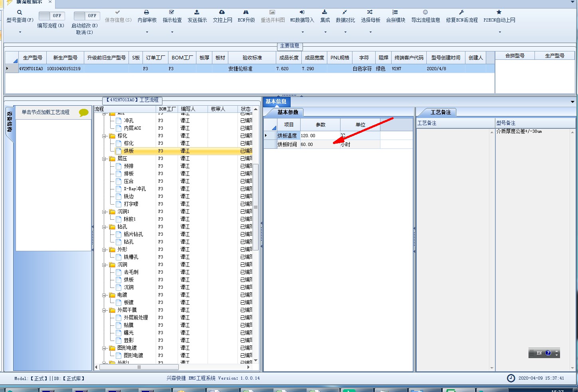Click the ECN升级 icon
578x392 pixels.
[x=246, y=12]
